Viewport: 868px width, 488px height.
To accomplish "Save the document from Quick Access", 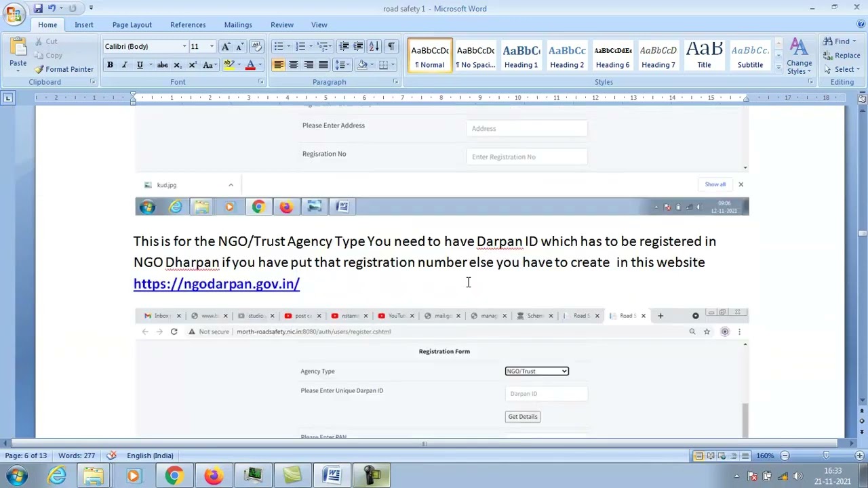I will click(38, 8).
